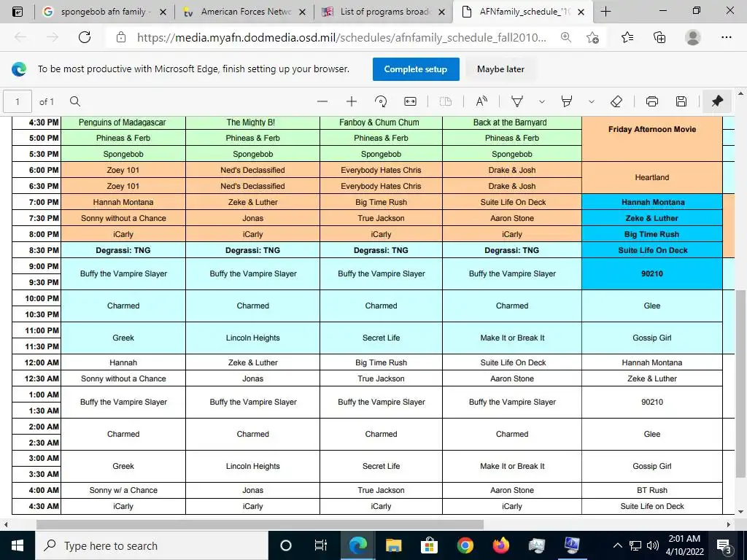The image size is (747, 560).
Task: Add this page to favorites star
Action: (x=592, y=37)
